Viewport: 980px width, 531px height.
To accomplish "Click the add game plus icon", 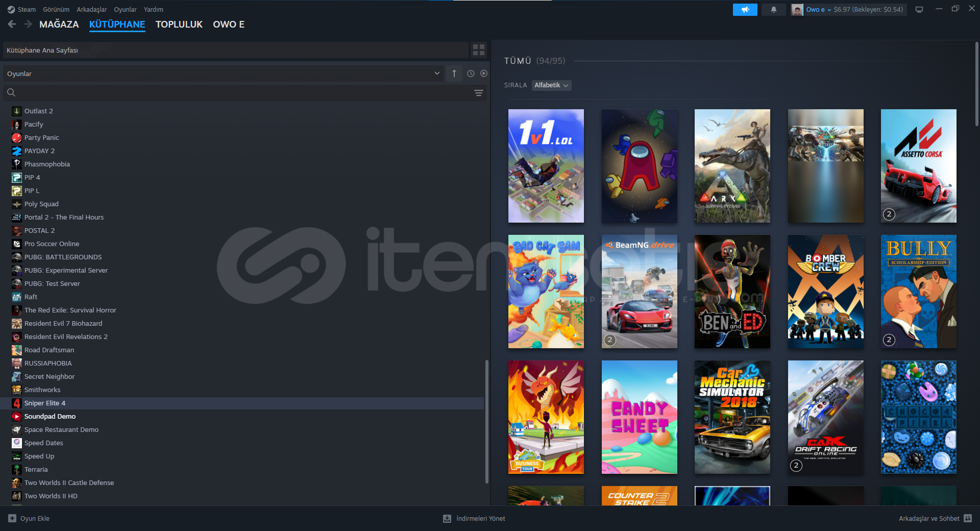I will pos(12,518).
